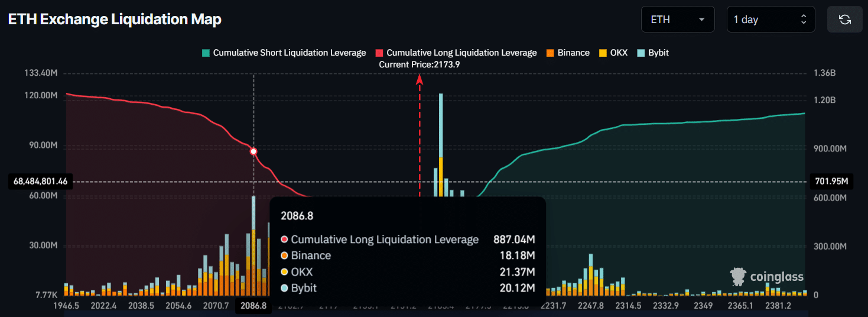Click the 701.95M right axis value label
Screen dimensions: 868x317
point(831,182)
